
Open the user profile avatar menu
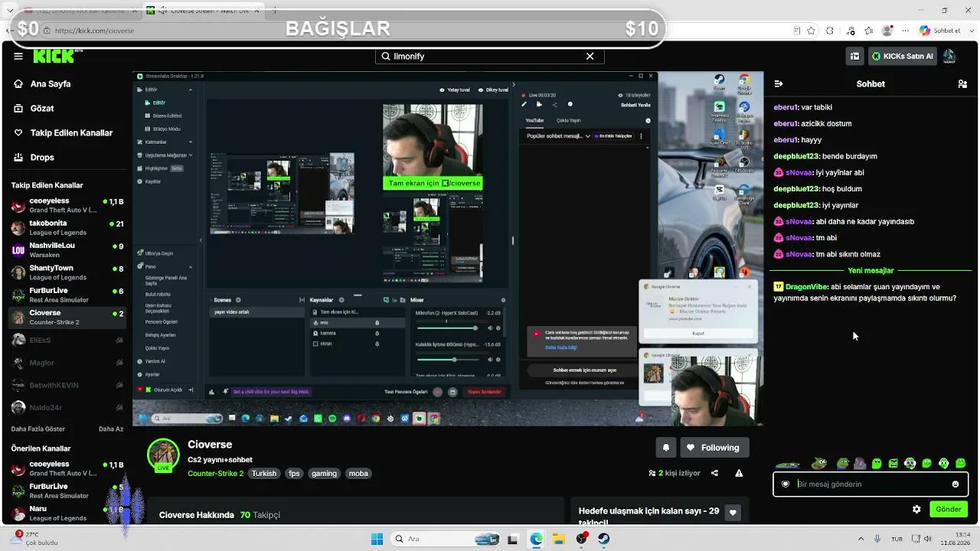point(949,56)
